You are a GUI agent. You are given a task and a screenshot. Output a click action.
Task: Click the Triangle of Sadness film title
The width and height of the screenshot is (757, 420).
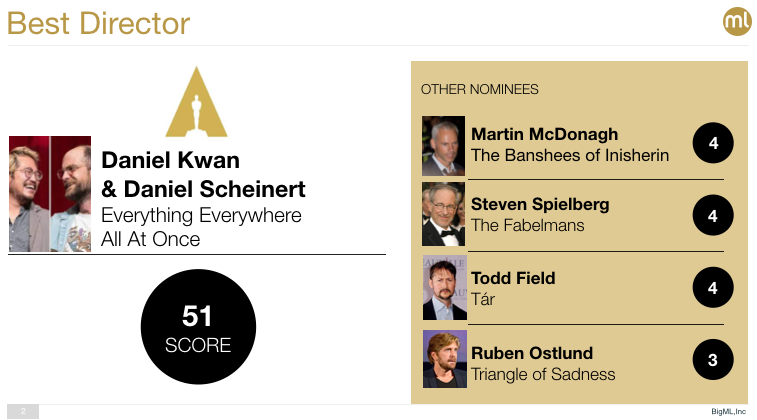coord(543,375)
